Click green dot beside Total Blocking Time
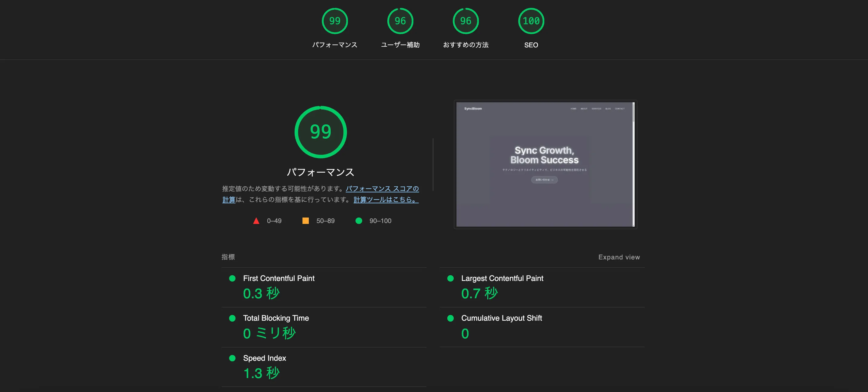Screen dimensions: 868x392 tap(232, 318)
